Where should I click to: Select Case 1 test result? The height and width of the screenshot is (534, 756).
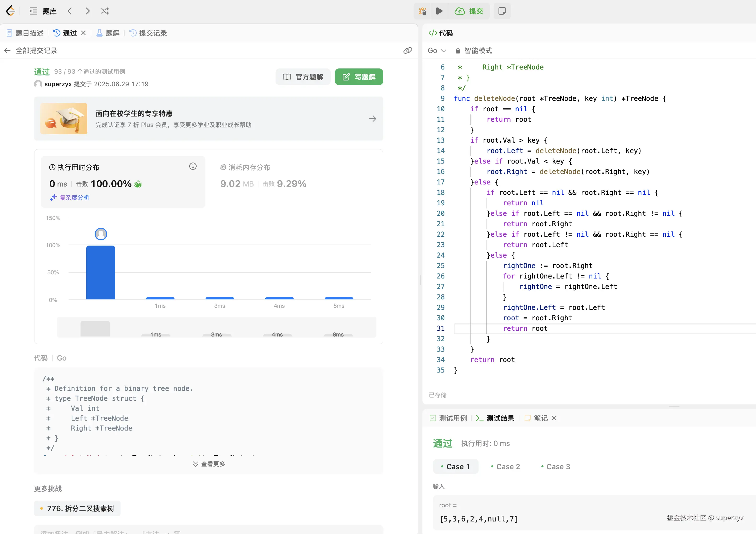(456, 467)
